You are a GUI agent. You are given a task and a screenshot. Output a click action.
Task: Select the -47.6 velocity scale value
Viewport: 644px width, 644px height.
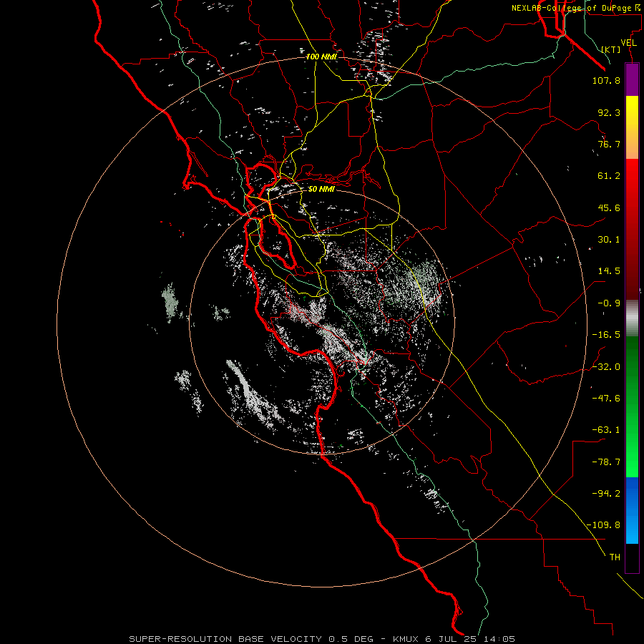point(606,399)
